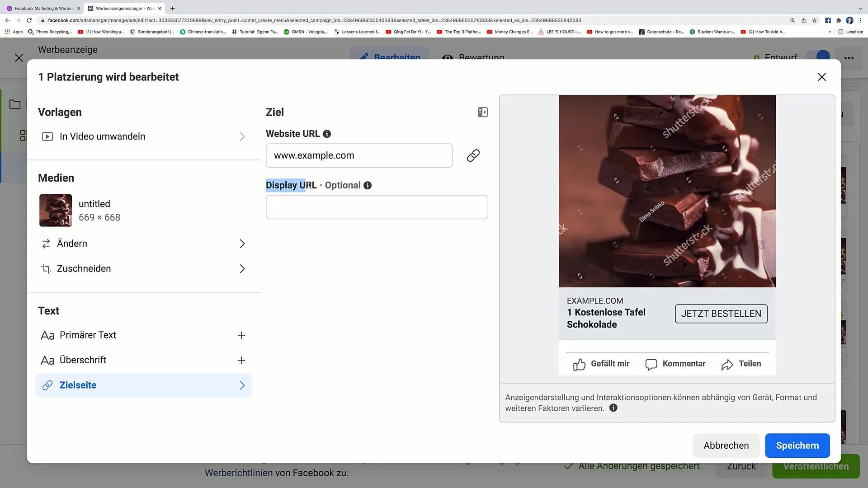Screen dimensions: 868x488
Task: Open the Apps bookmarks shortcut
Action: (14, 32)
